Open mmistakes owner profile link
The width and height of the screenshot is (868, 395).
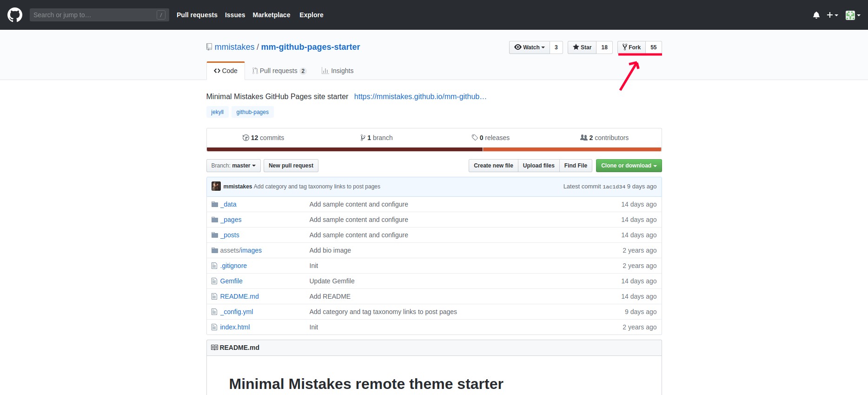[235, 47]
